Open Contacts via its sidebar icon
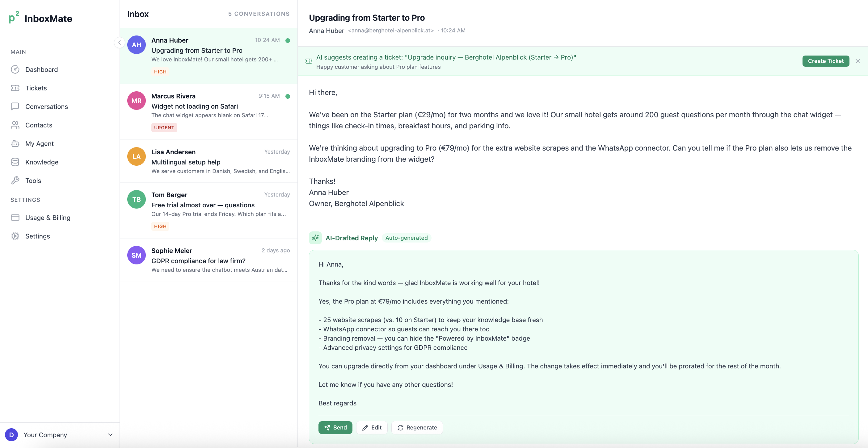This screenshot has height=448, width=868. tap(15, 125)
